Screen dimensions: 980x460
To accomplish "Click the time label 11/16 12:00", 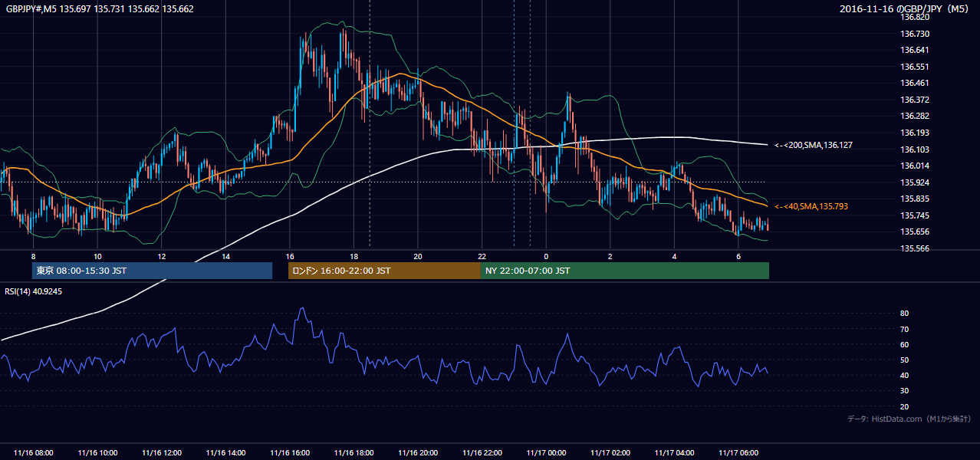I will pos(162,453).
